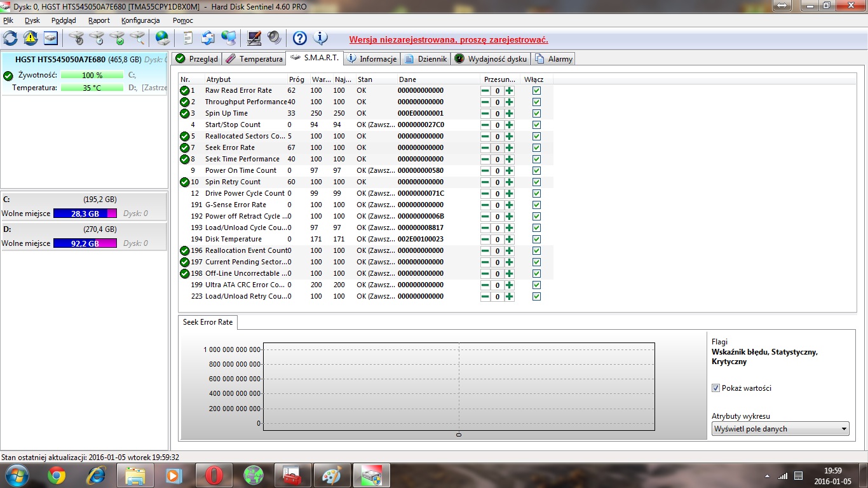The width and height of the screenshot is (868, 488).
Task: Switch to the Wydajność dysku tab
Action: tap(490, 59)
